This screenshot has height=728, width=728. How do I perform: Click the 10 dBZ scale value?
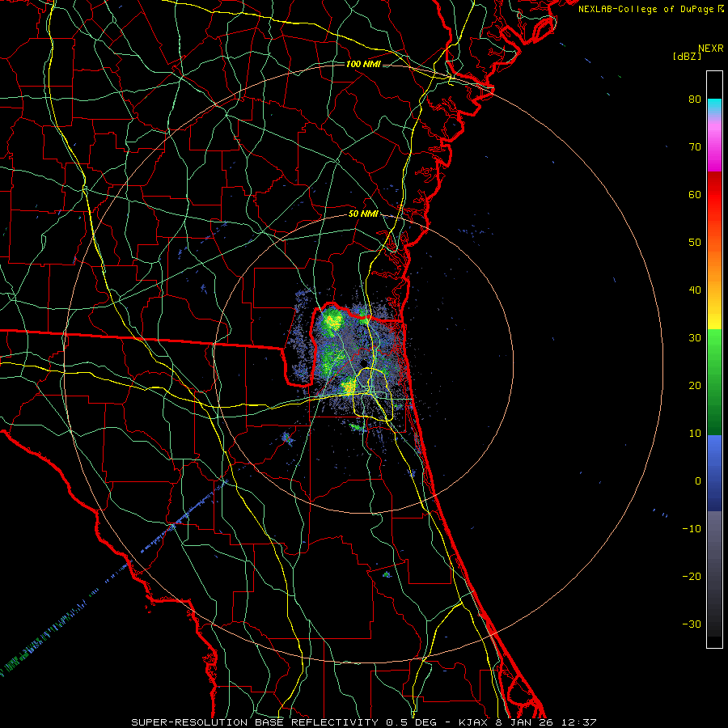pyautogui.click(x=695, y=434)
